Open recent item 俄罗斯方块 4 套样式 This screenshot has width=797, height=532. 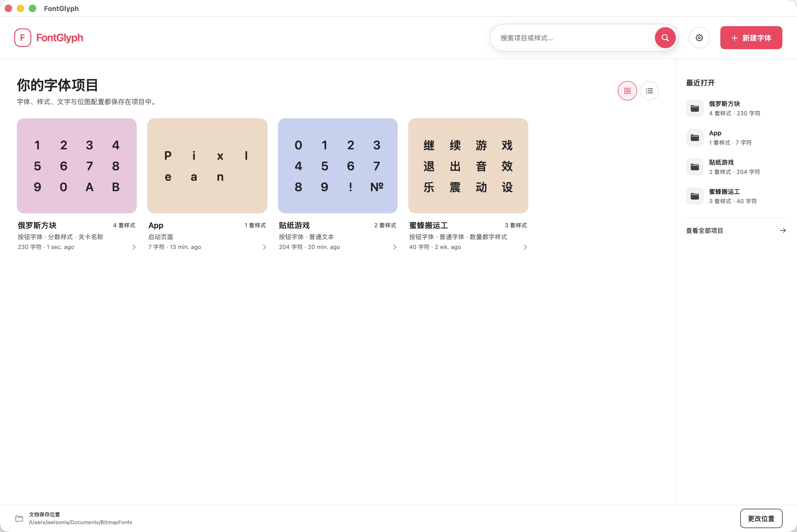[x=736, y=108]
